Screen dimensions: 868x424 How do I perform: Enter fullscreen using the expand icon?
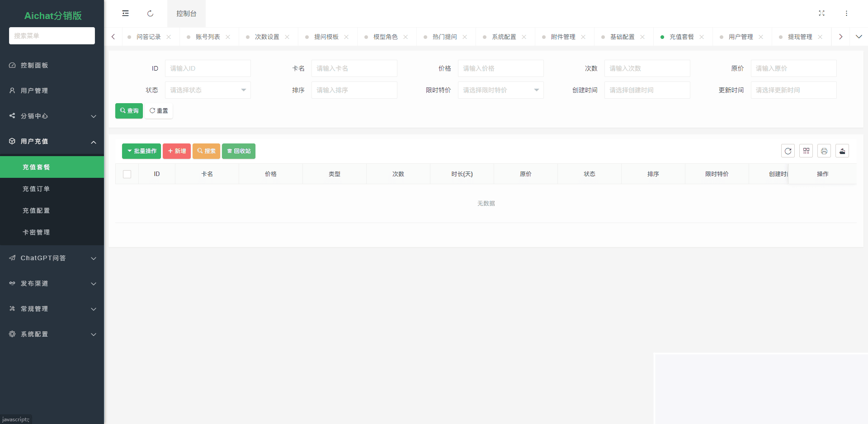tap(822, 13)
